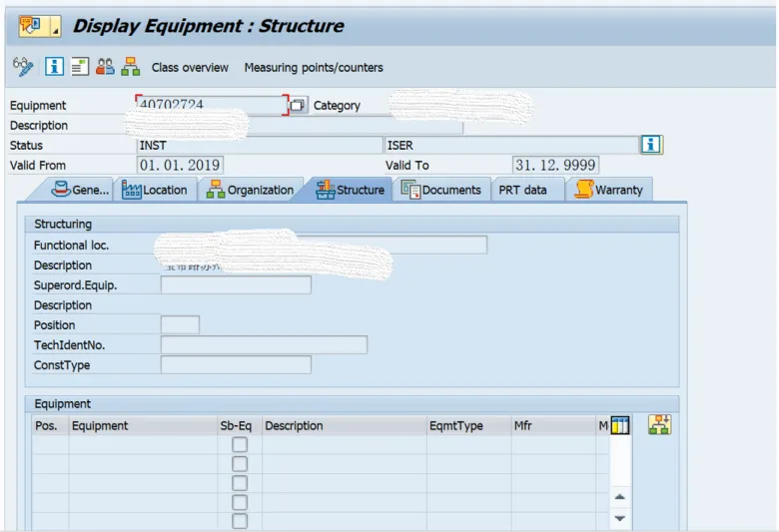Open the blue information toolbar icon
Image resolution: width=779 pixels, height=532 pixels.
coord(54,66)
